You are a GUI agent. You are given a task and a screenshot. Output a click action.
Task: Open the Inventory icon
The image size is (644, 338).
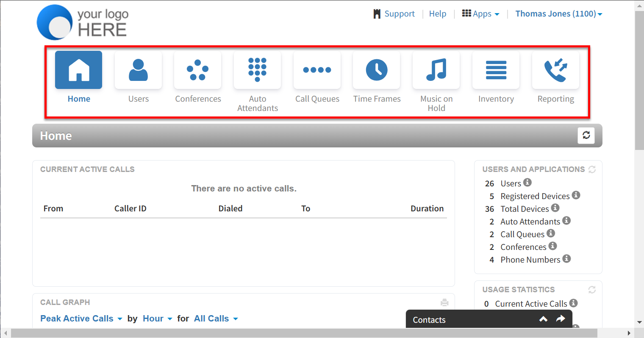click(x=496, y=70)
